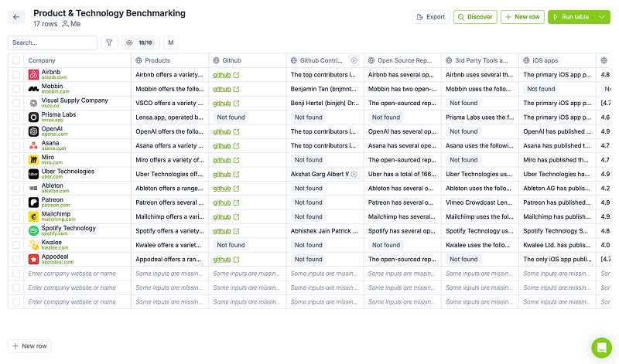The image size is (619, 364).
Task: Go back using the arrow button
Action: click(16, 17)
